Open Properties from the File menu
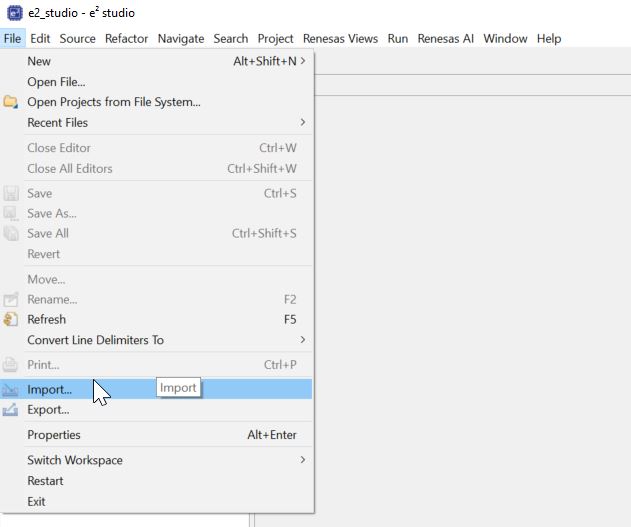This screenshot has width=631, height=527. 156,435
